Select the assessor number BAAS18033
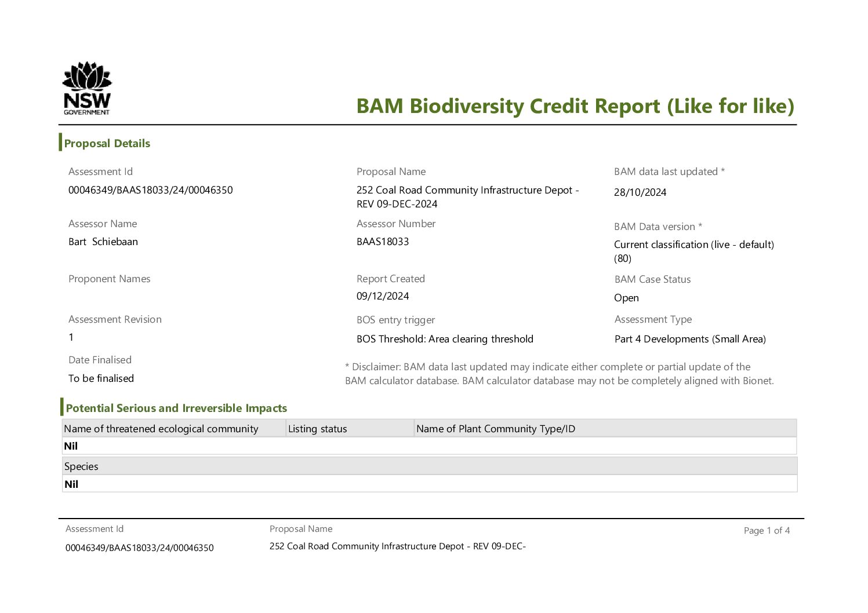The width and height of the screenshot is (868, 613). (383, 242)
